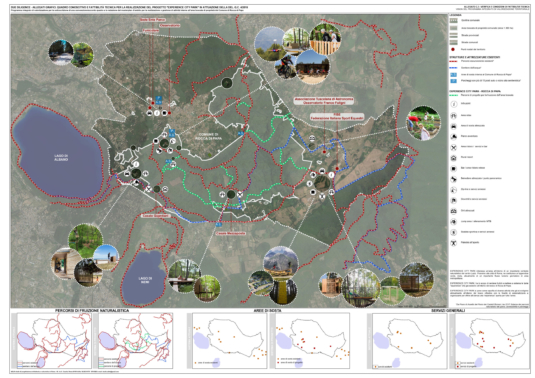Select the Casale Guardiani label

(x=156, y=216)
